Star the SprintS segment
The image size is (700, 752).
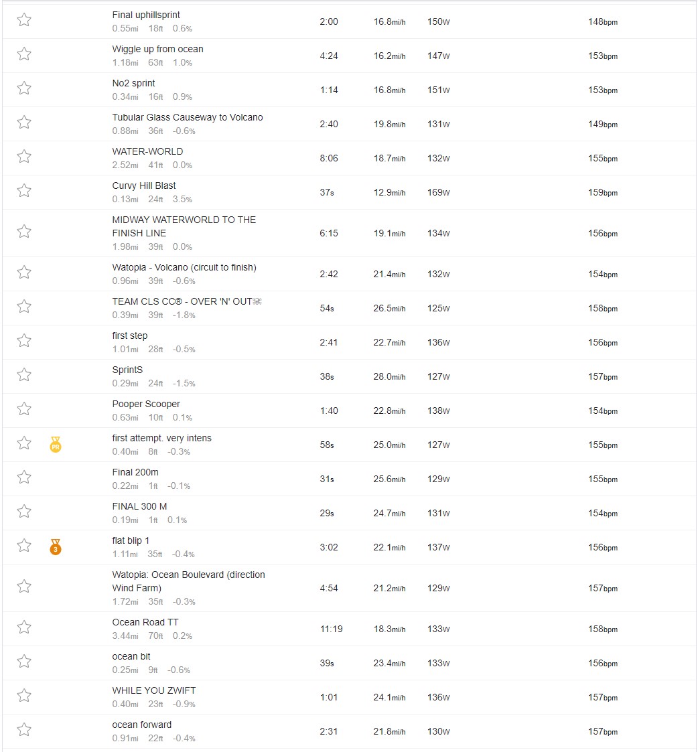[24, 375]
